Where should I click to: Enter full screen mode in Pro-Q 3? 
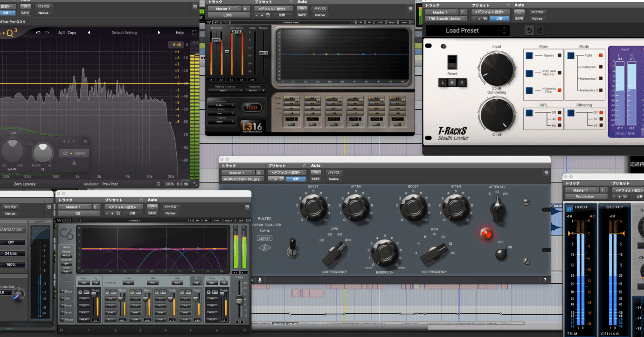(194, 33)
